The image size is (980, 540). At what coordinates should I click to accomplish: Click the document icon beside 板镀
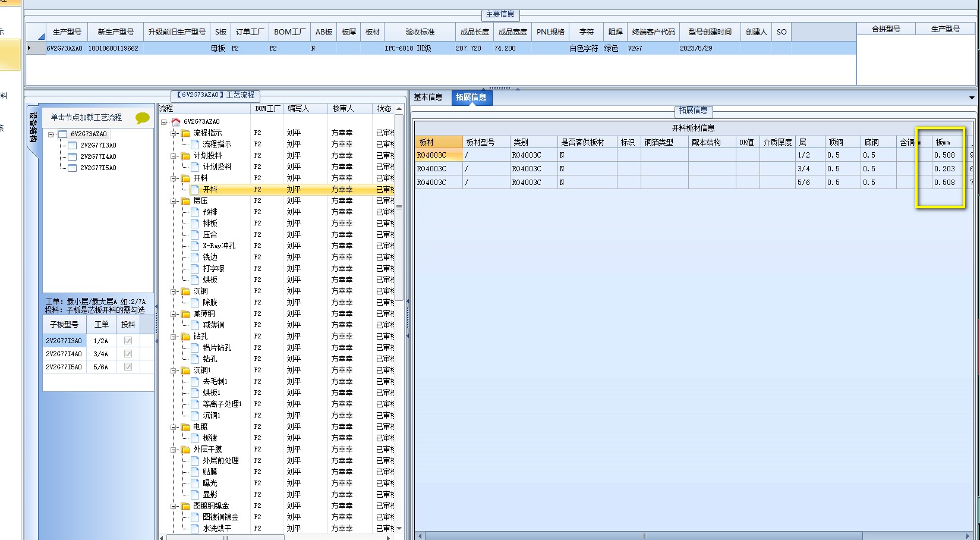pos(195,438)
